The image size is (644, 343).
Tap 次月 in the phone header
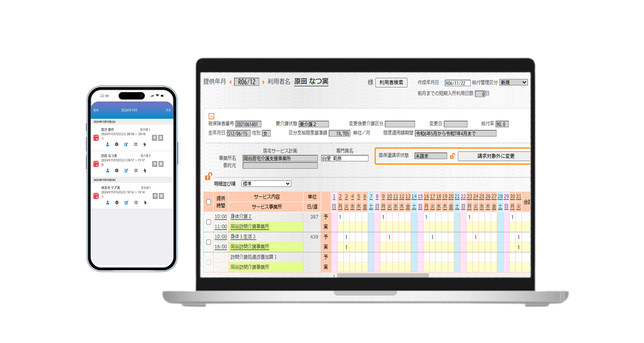click(168, 110)
